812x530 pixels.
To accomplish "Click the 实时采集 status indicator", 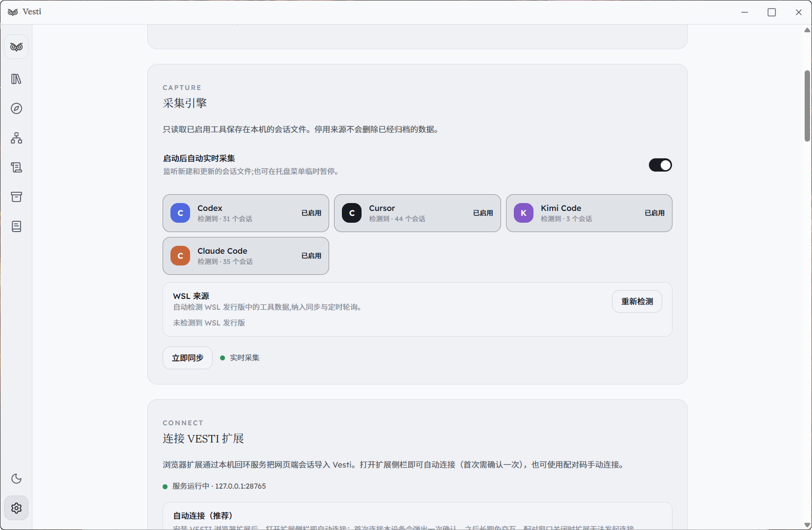I will (x=240, y=358).
